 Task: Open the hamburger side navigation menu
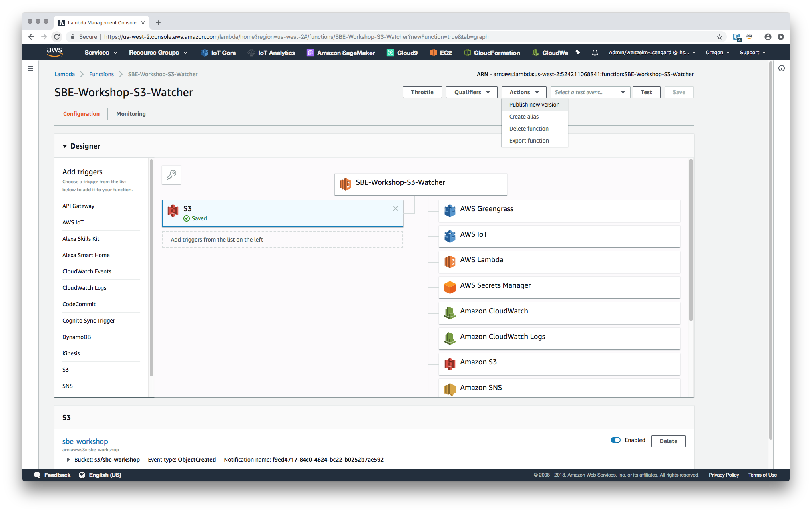(30, 68)
